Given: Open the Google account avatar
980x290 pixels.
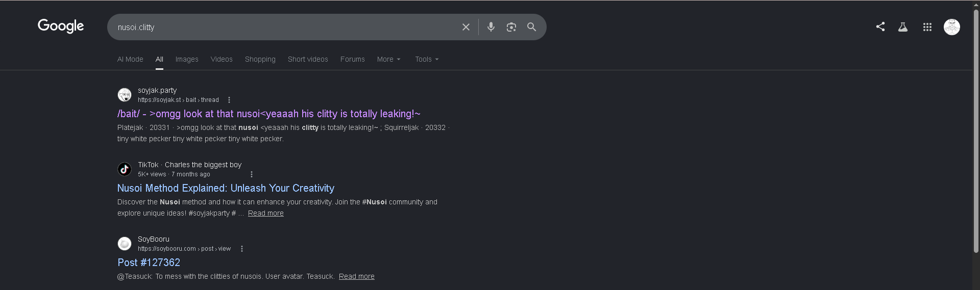Looking at the screenshot, I should 952,27.
